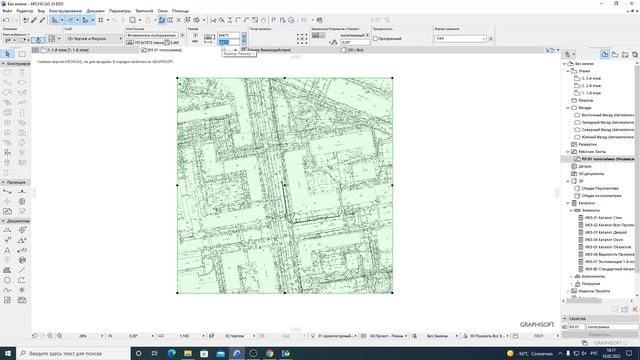640x360 pixels.
Task: Activate the Text tool (letter A)
Action: [7, 250]
